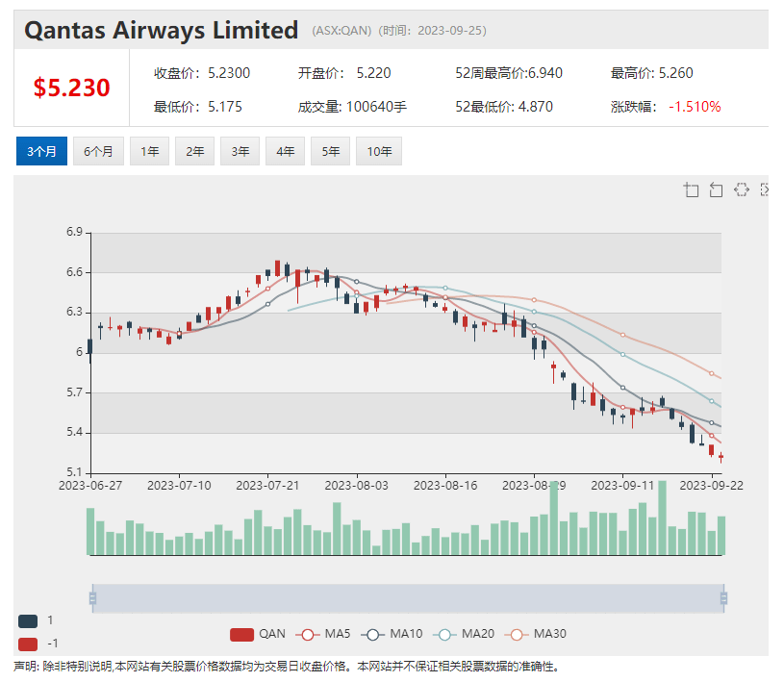
Task: Toggle the QAN candlestick series in the legend
Action: (x=258, y=634)
